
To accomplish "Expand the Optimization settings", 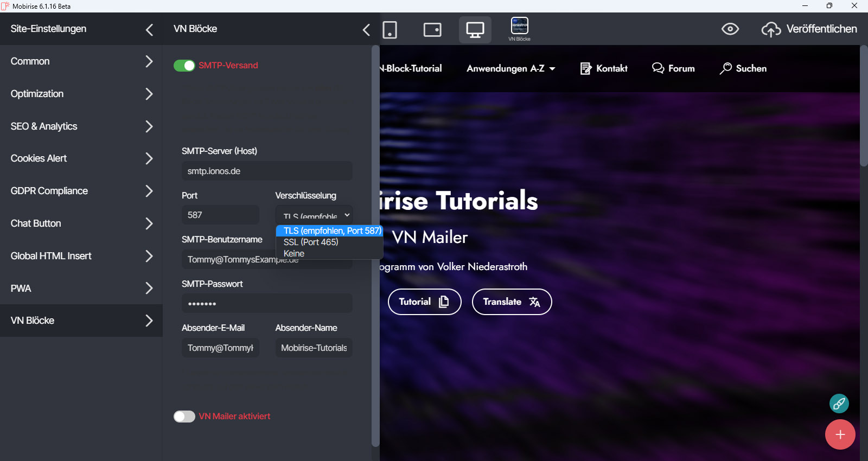I will click(x=81, y=94).
